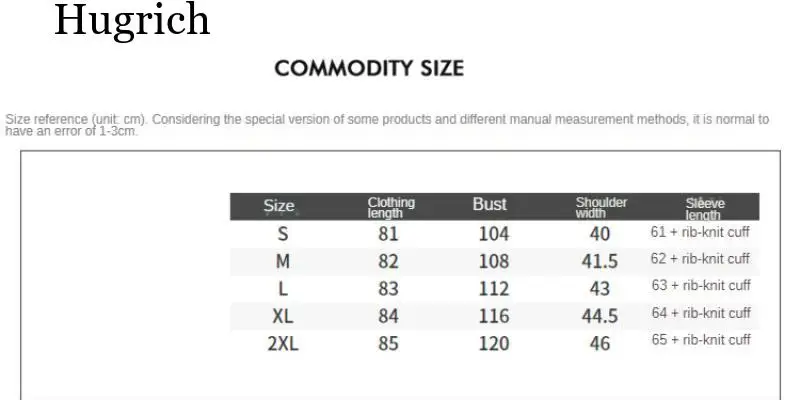Click the M size row label
The width and height of the screenshot is (800, 400).
[283, 261]
